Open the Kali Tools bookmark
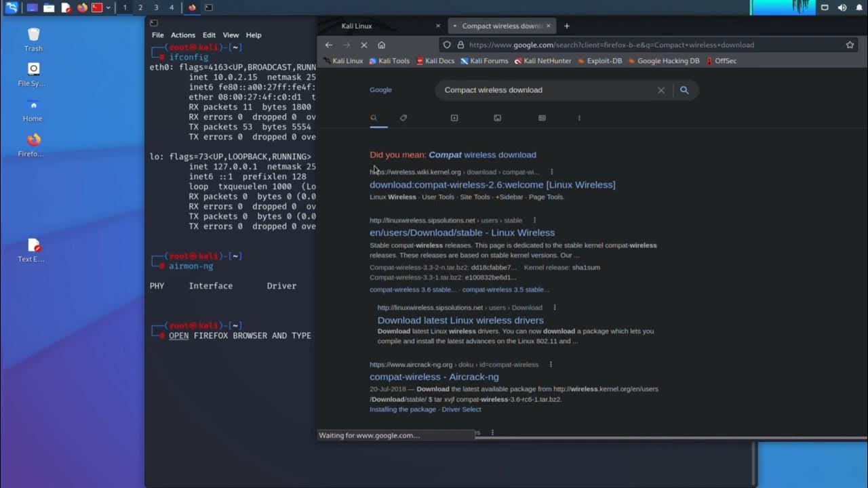The height and width of the screenshot is (488, 868). tap(389, 61)
